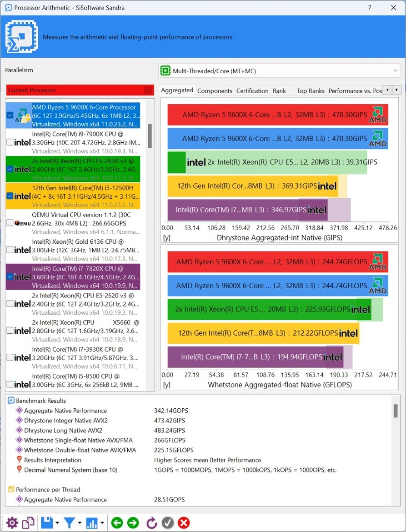Click the Performance per Thread heading
This screenshot has width=406, height=532.
(48, 490)
